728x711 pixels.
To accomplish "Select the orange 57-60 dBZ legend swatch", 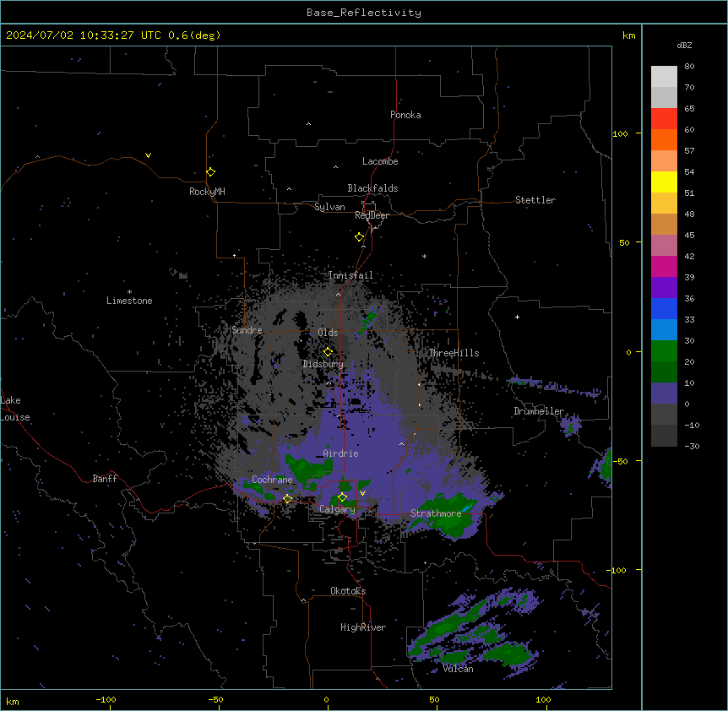I will point(664,139).
